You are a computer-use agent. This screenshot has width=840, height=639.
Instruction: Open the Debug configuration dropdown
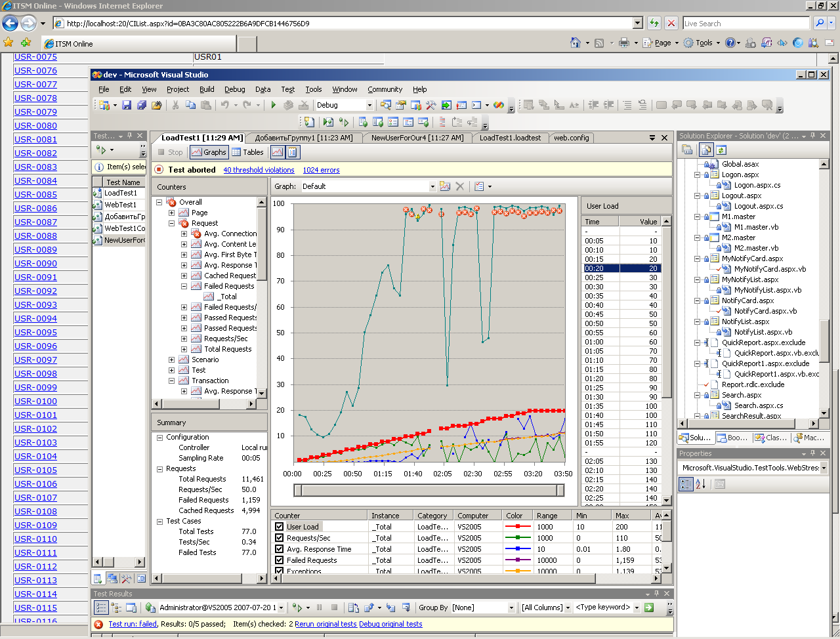click(x=369, y=105)
